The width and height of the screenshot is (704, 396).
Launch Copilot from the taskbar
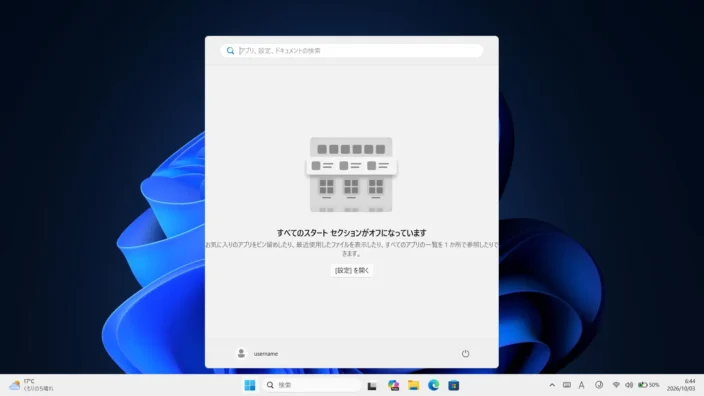coord(393,385)
